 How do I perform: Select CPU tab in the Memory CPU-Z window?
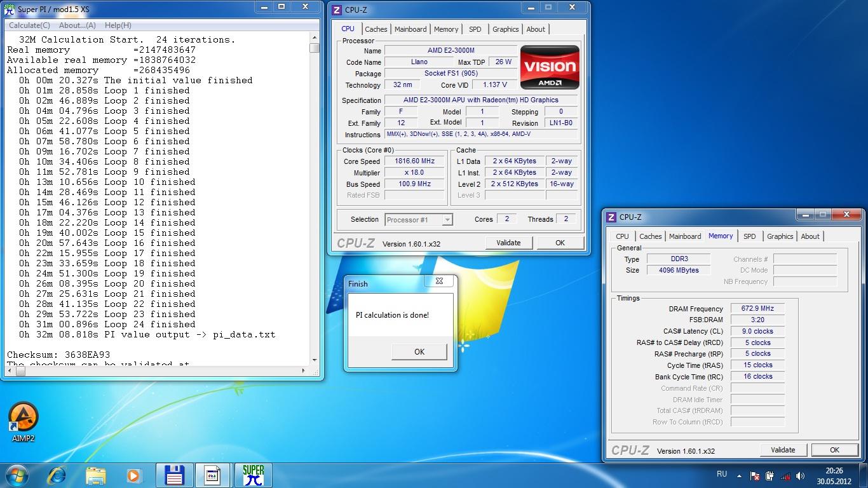click(x=623, y=236)
